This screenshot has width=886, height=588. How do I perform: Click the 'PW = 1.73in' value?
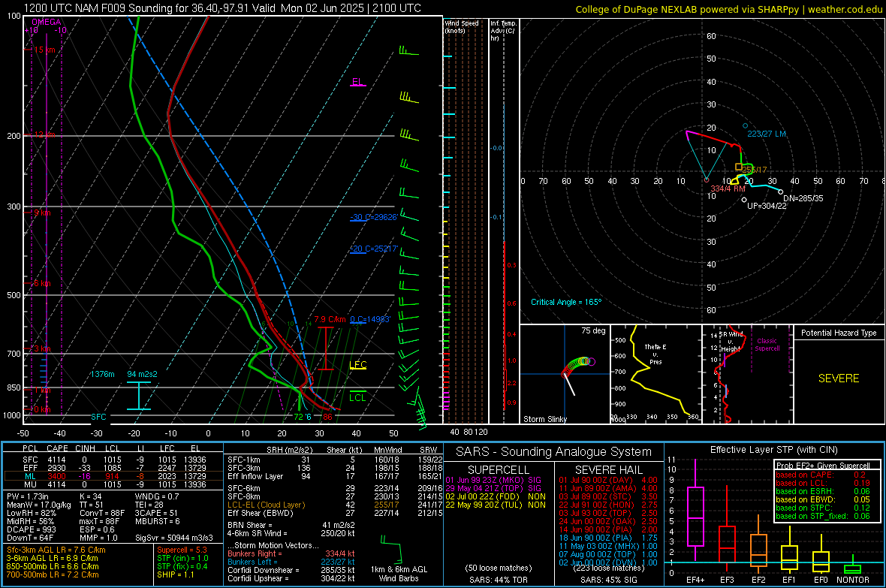coord(27,496)
